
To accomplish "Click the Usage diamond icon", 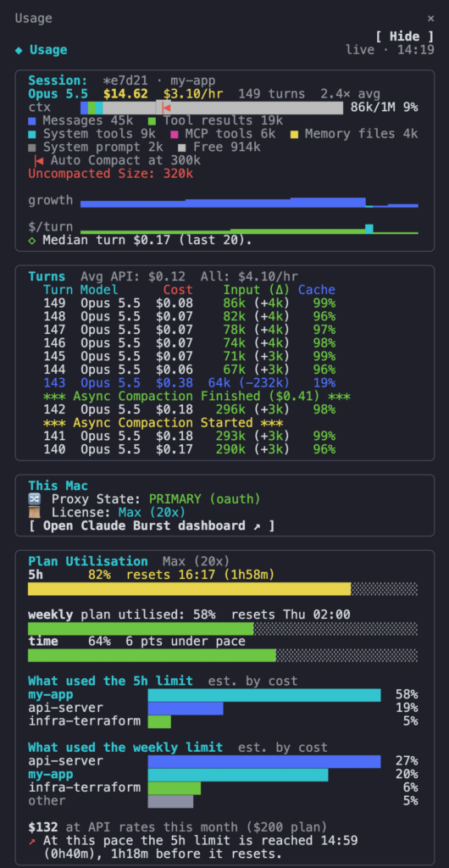I will (x=19, y=50).
